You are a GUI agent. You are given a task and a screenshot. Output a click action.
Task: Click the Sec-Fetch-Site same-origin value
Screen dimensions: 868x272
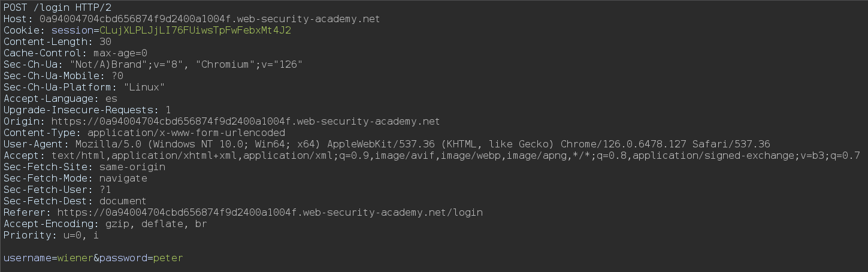[x=132, y=167]
